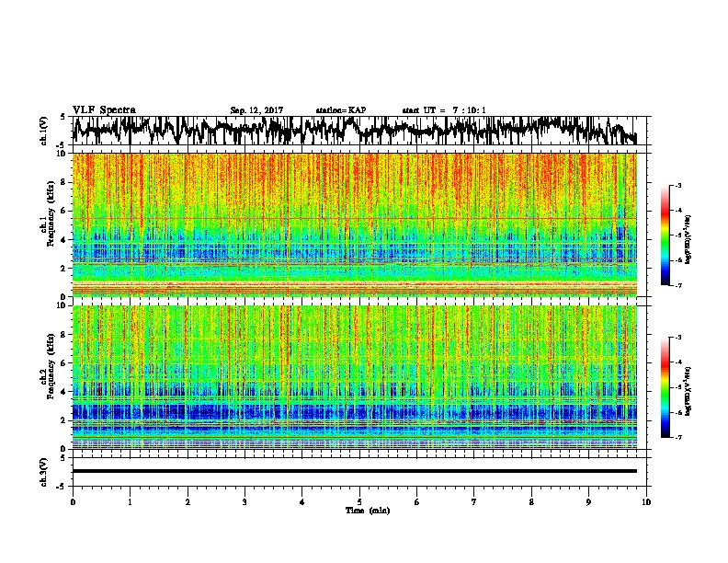Click the "-3" label on ch.1 color scale
The height and width of the screenshot is (563, 728).
677,186
